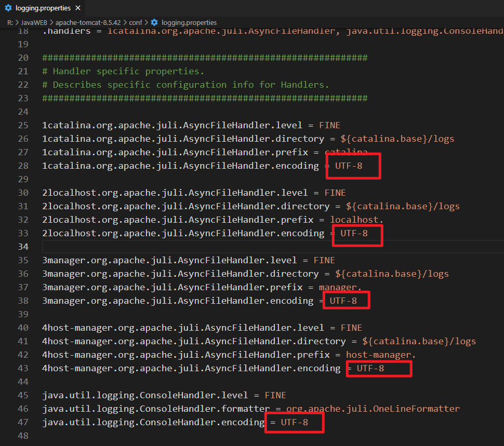Click the logging.properties breadcrumb file name
The width and height of the screenshot is (504, 446).
coord(189,22)
